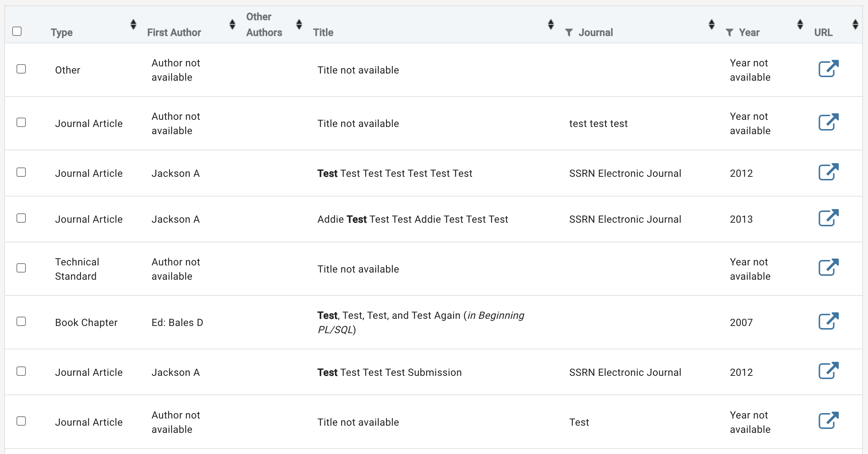The image size is (868, 454).
Task: Sort by Other Authors column arrows
Action: pos(299,24)
